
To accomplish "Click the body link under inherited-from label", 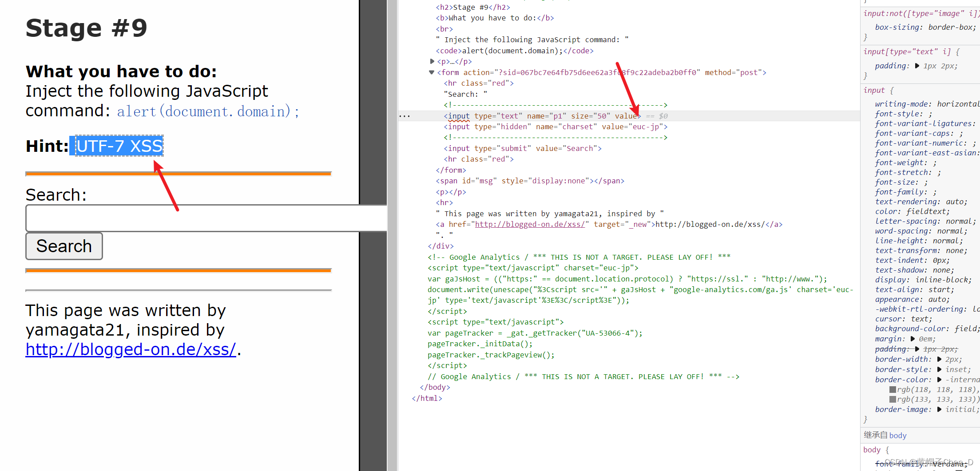I will [897, 436].
